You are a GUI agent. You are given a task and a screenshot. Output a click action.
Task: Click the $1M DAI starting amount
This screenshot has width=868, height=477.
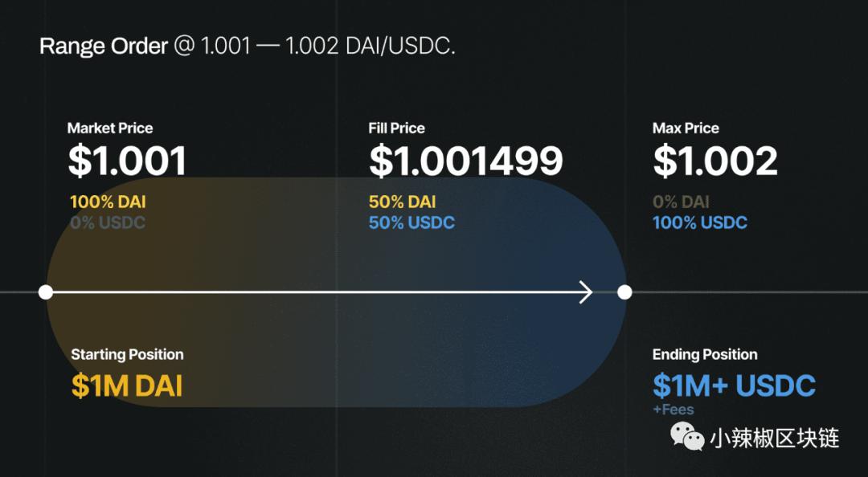point(127,386)
